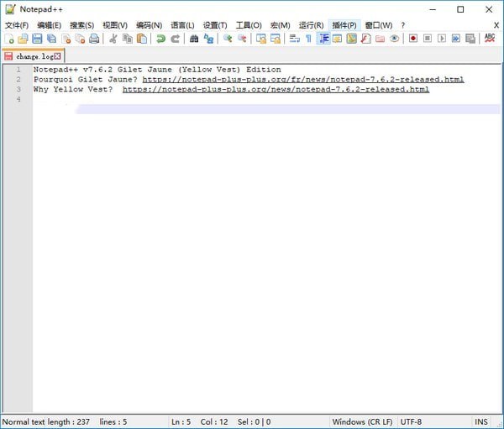Toggle the Function List panel
Image resolution: width=504 pixels, height=429 pixels.
(365, 39)
